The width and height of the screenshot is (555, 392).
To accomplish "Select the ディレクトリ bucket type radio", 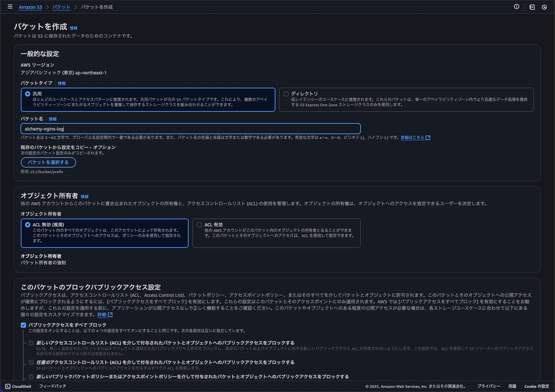I will pos(286,94).
